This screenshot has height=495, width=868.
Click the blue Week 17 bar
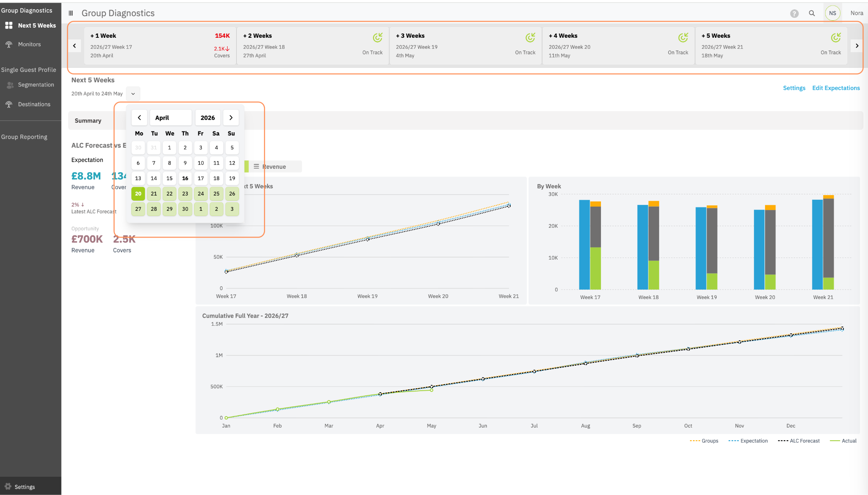coord(584,245)
